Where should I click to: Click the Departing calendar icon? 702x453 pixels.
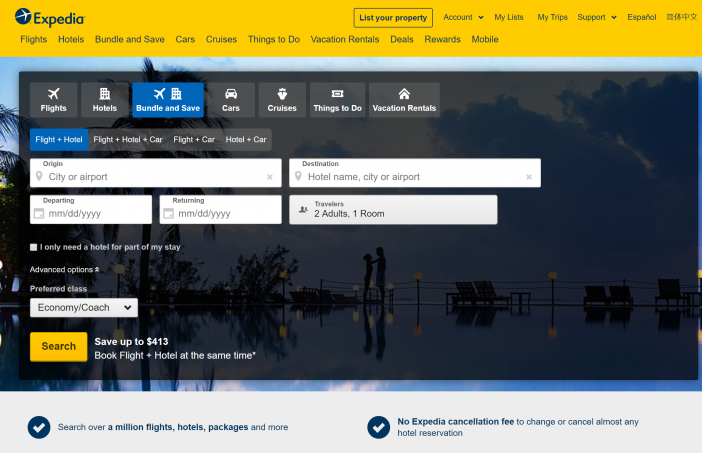(x=39, y=214)
